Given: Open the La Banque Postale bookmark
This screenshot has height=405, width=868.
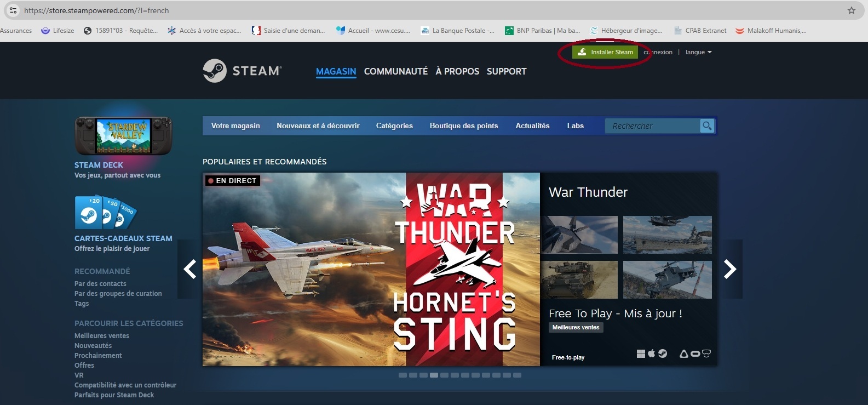Looking at the screenshot, I should (x=457, y=31).
